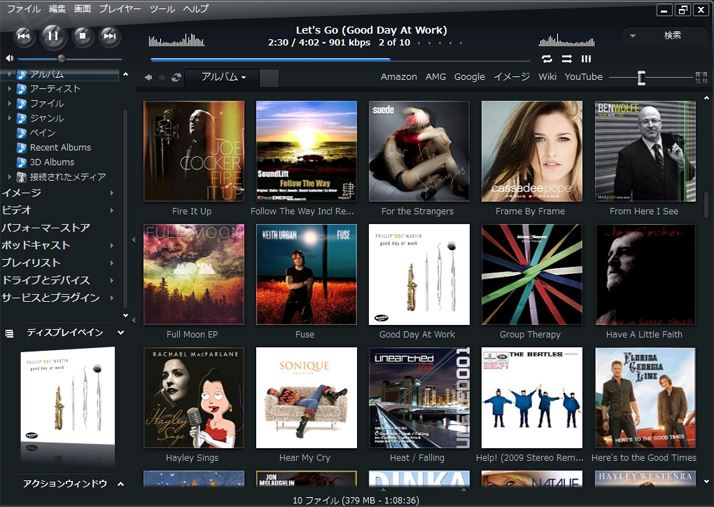Open the search options dropdown arrow
The image size is (714, 507).
pos(632,36)
